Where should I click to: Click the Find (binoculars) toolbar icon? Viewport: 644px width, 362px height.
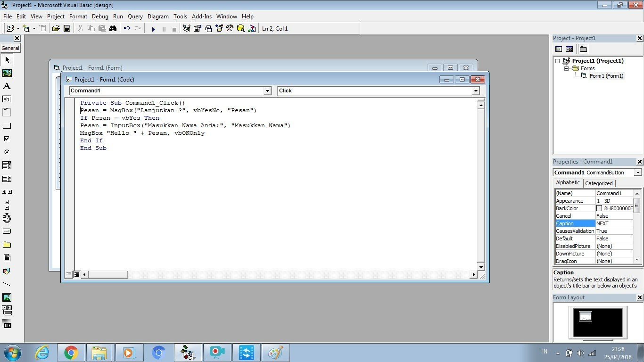click(x=113, y=28)
